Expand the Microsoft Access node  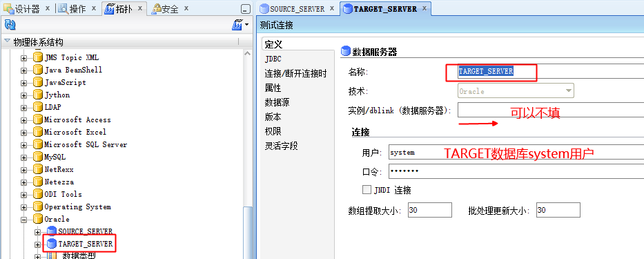(23, 120)
